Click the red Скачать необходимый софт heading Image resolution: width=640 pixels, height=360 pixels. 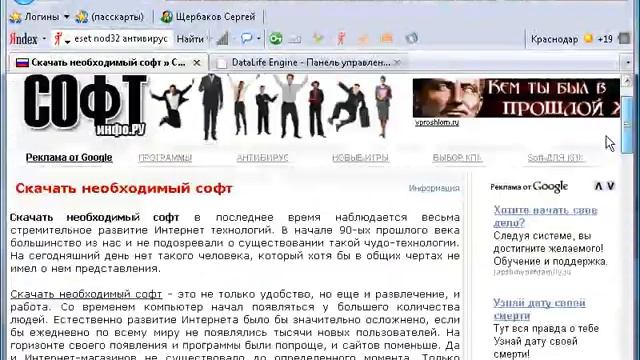click(x=124, y=189)
